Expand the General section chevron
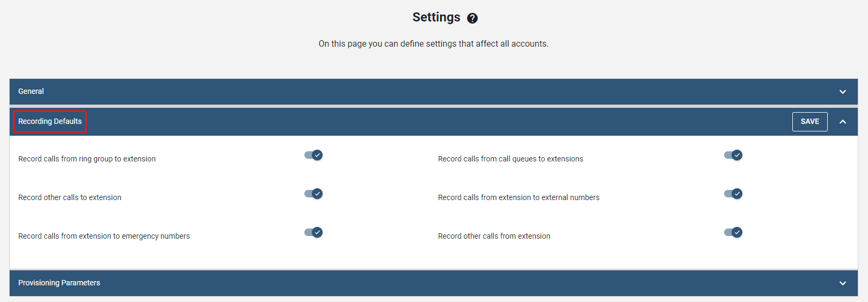This screenshot has height=302, width=868. coord(843,92)
